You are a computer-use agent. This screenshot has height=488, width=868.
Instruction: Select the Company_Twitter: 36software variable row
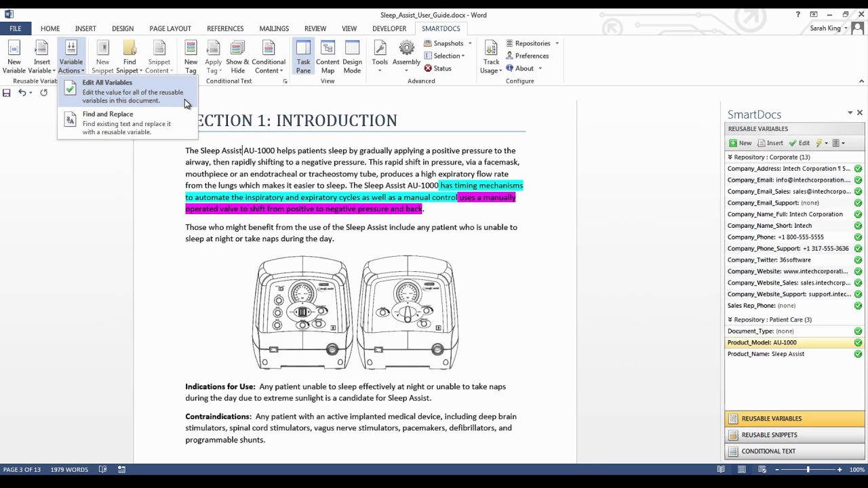coord(795,260)
